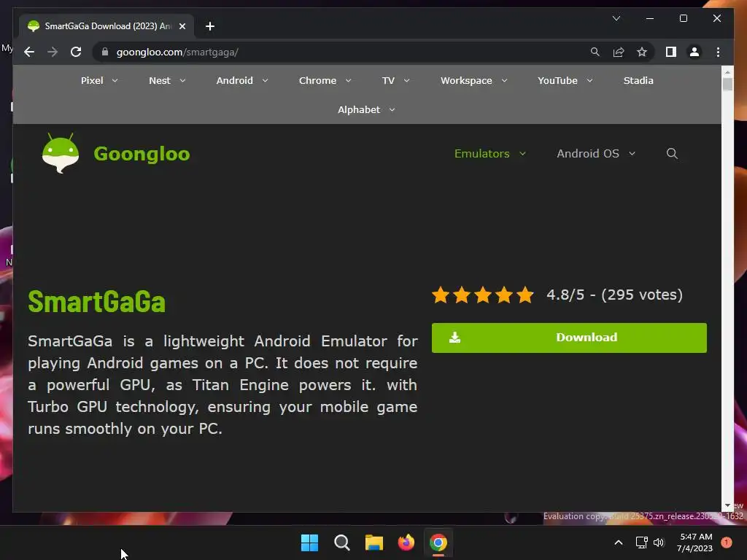Click the browser forward arrow

tap(53, 52)
